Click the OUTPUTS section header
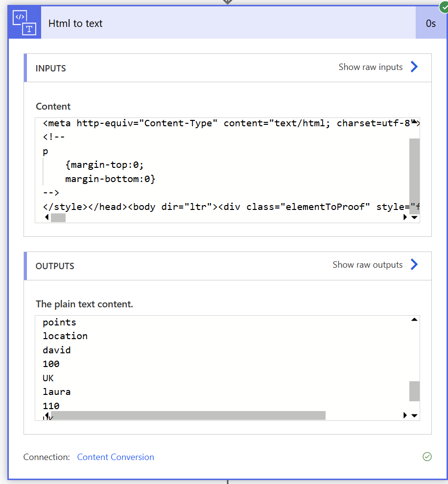448x484 pixels. (x=228, y=266)
